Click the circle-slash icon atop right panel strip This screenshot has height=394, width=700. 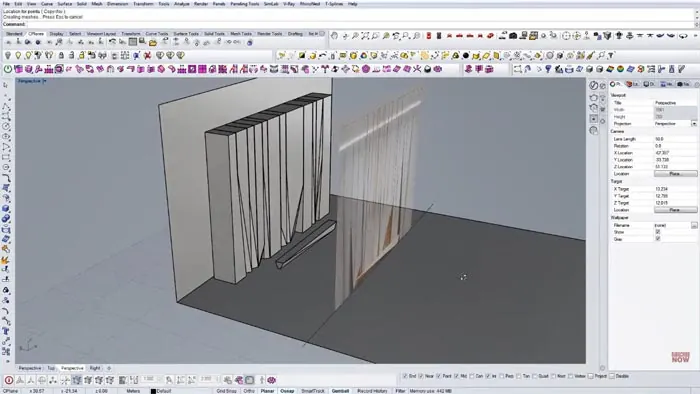pyautogui.click(x=593, y=86)
